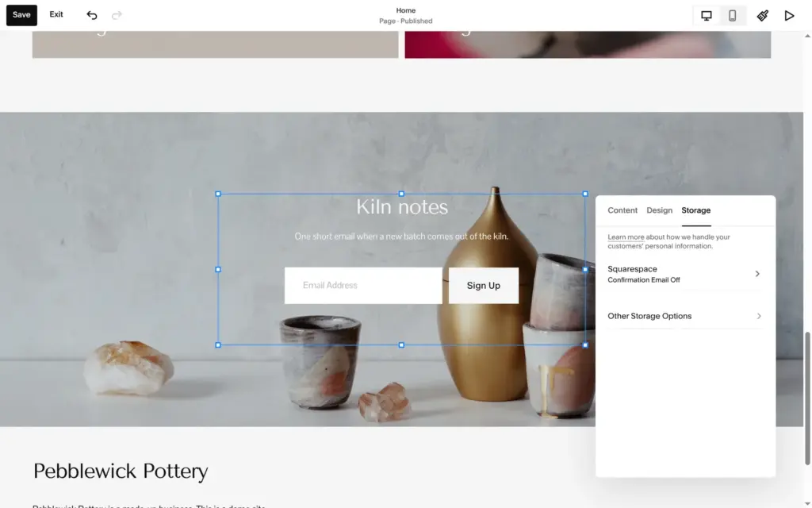
Task: Click the scrollbar up arrow
Action: pyautogui.click(x=807, y=36)
